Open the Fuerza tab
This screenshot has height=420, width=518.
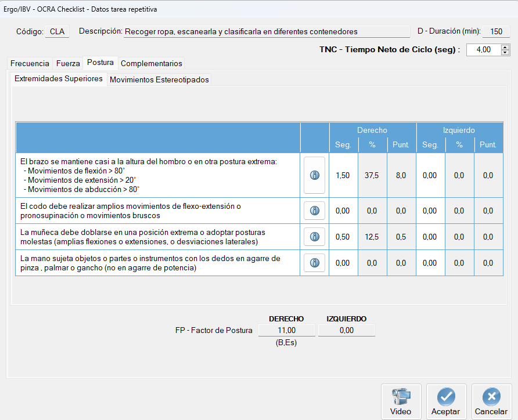[x=68, y=63]
